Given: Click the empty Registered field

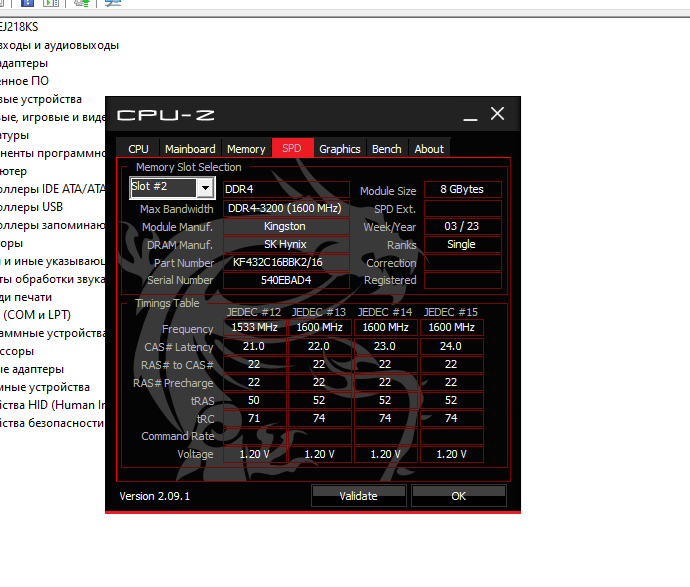Looking at the screenshot, I should (x=463, y=280).
